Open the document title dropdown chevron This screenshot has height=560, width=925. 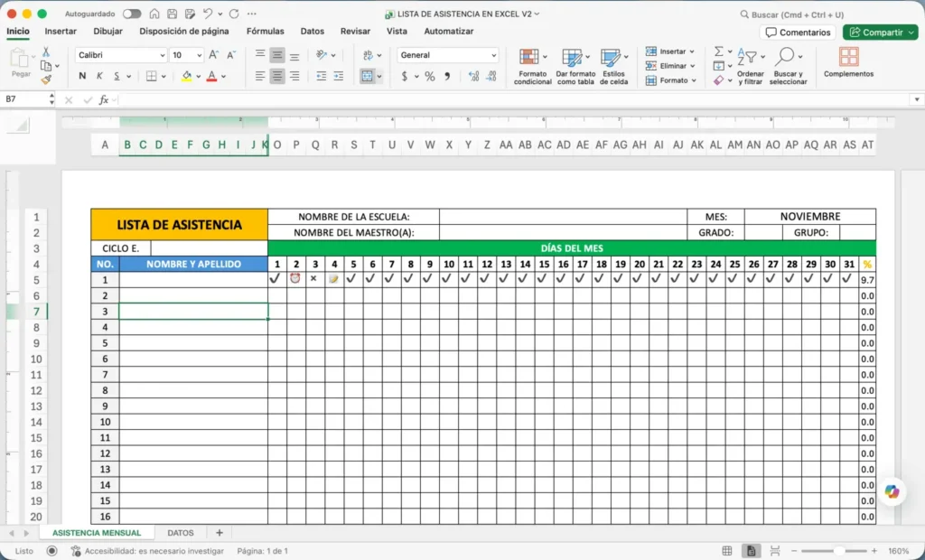(x=537, y=14)
